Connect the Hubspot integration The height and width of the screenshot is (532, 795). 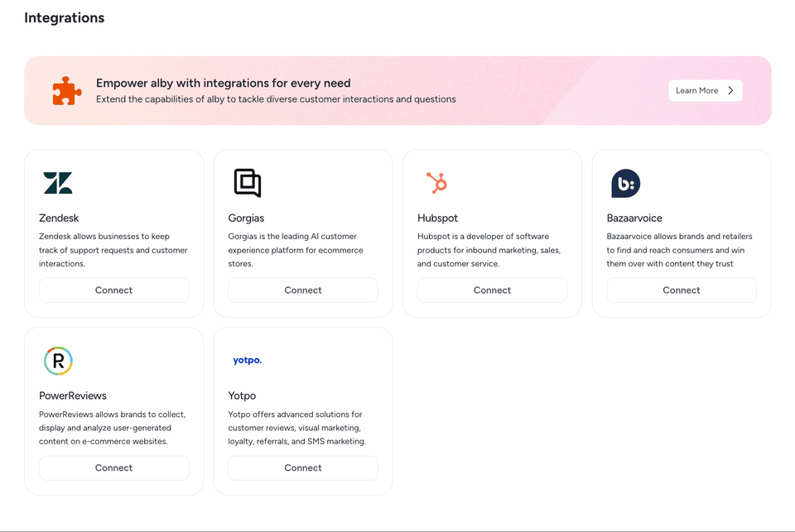click(492, 290)
